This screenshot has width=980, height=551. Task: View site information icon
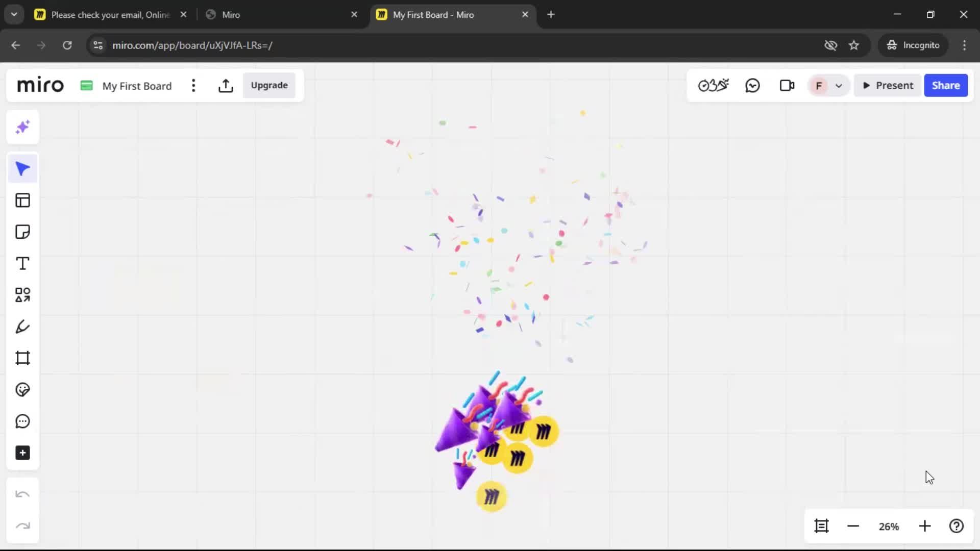98,45
